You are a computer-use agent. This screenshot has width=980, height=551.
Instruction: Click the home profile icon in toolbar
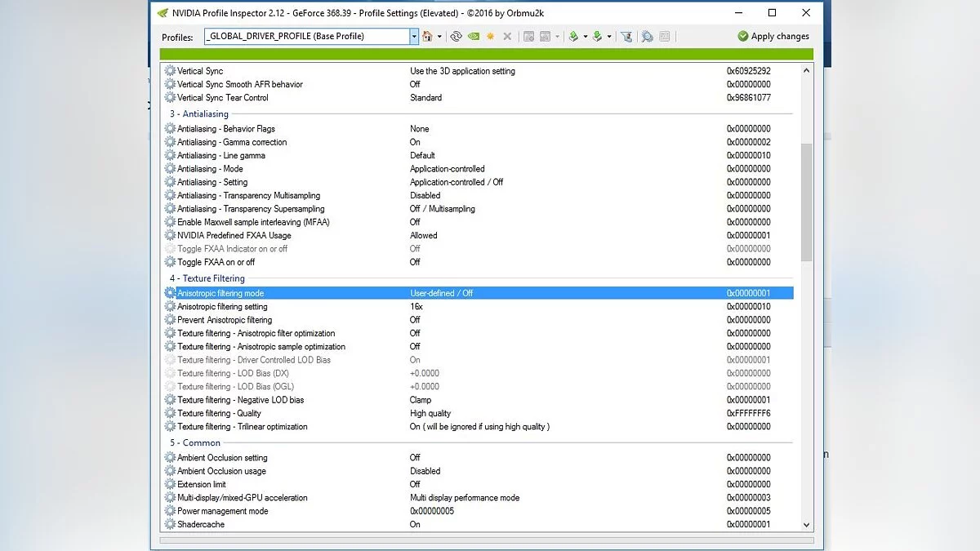(427, 36)
